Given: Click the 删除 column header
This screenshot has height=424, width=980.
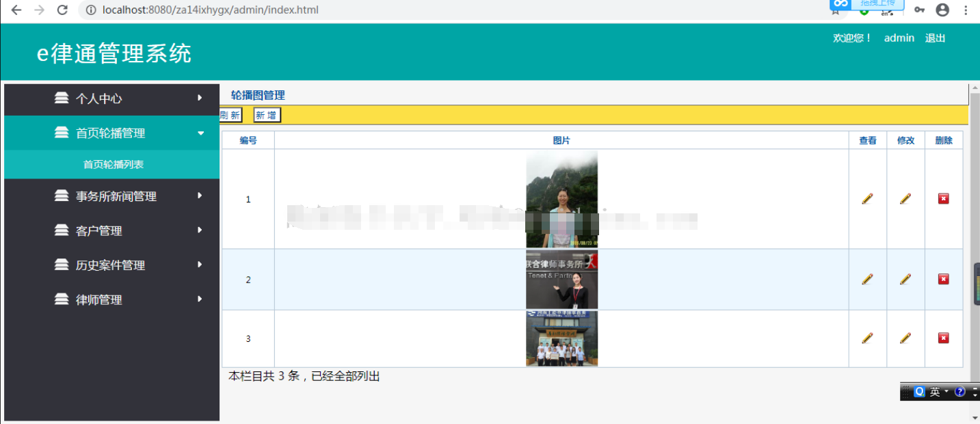Looking at the screenshot, I should [944, 140].
